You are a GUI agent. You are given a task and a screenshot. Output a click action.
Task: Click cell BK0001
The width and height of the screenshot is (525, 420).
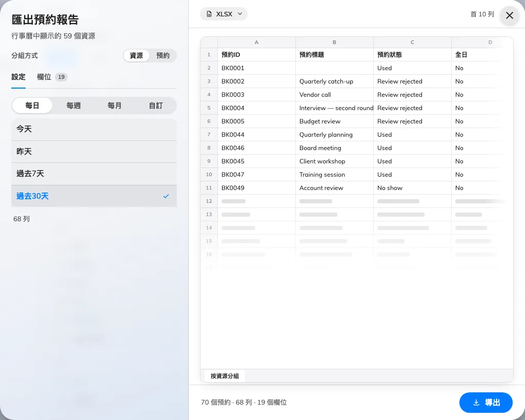click(x=256, y=68)
